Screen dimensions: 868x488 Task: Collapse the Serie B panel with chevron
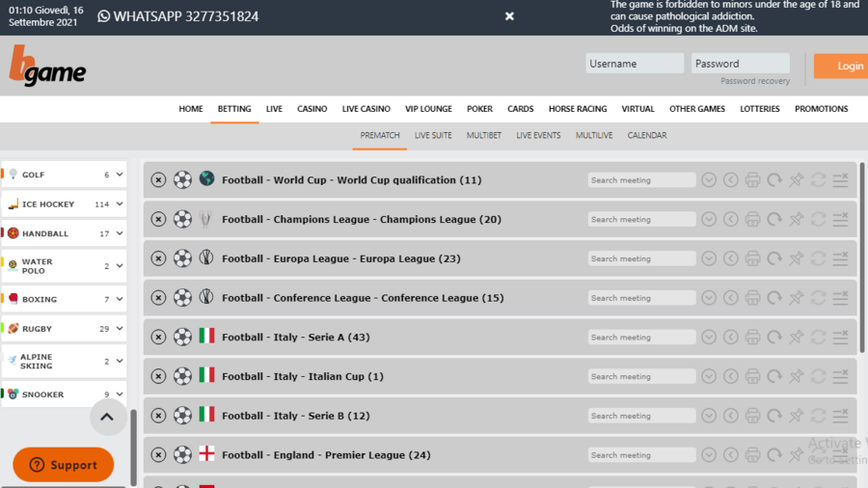[x=709, y=416]
